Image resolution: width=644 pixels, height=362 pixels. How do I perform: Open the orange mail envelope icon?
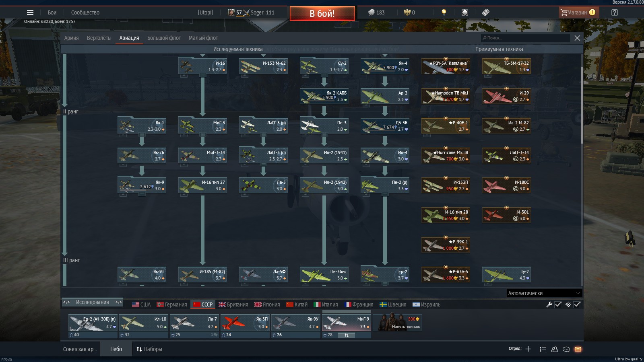click(x=578, y=349)
